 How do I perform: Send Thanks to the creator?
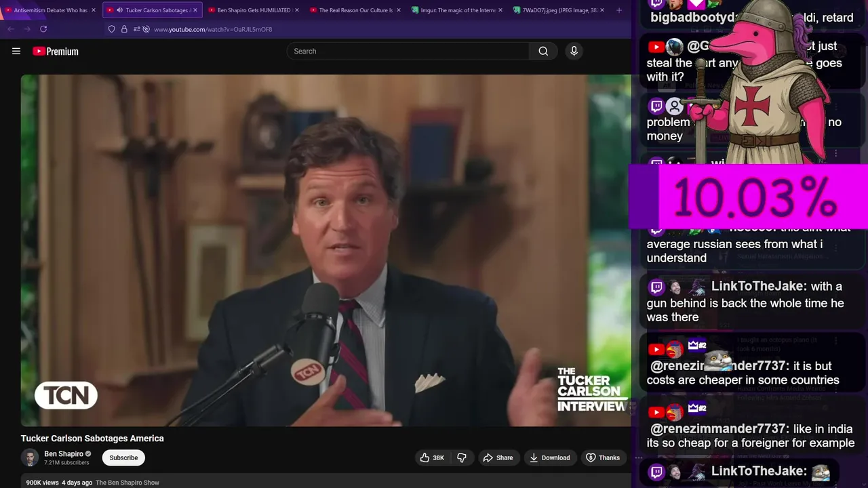603,457
